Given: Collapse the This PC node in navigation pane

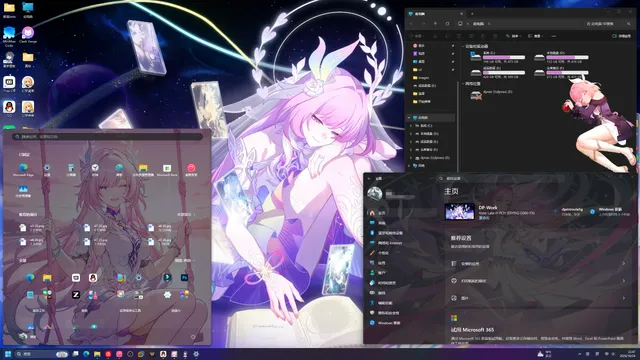Looking at the screenshot, I should 409,118.
